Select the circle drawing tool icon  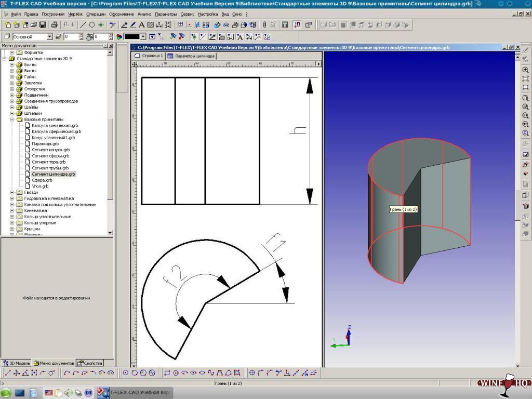click(x=92, y=24)
